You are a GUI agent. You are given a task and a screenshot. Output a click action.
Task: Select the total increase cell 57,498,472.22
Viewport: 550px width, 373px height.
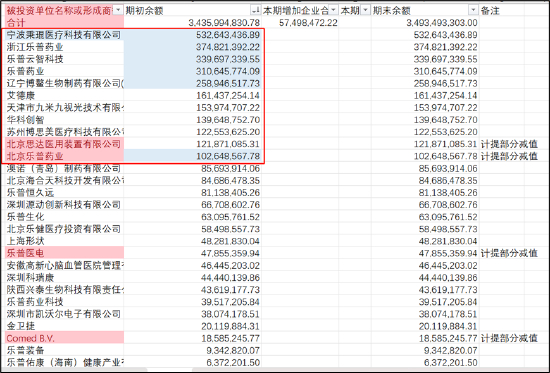308,23
